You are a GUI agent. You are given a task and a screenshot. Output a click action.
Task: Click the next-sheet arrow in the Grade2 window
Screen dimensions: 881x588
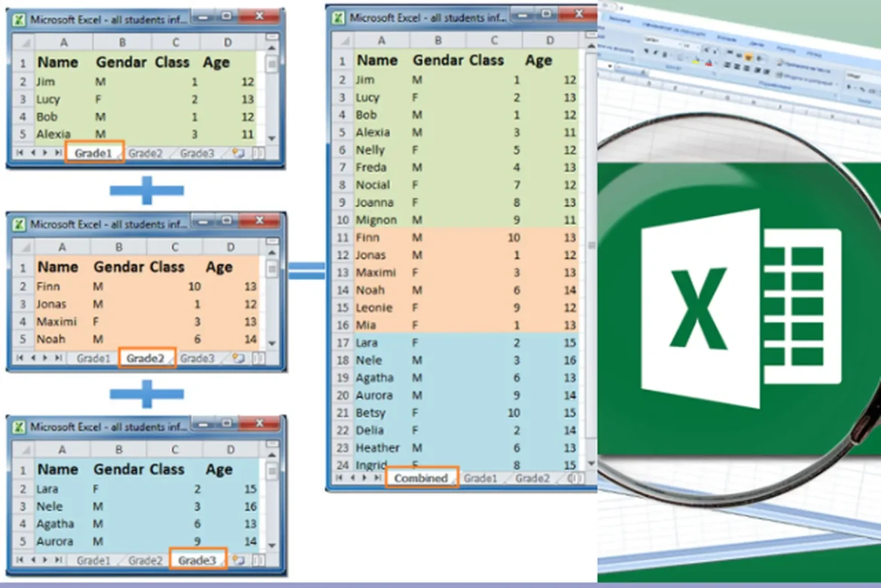46,358
